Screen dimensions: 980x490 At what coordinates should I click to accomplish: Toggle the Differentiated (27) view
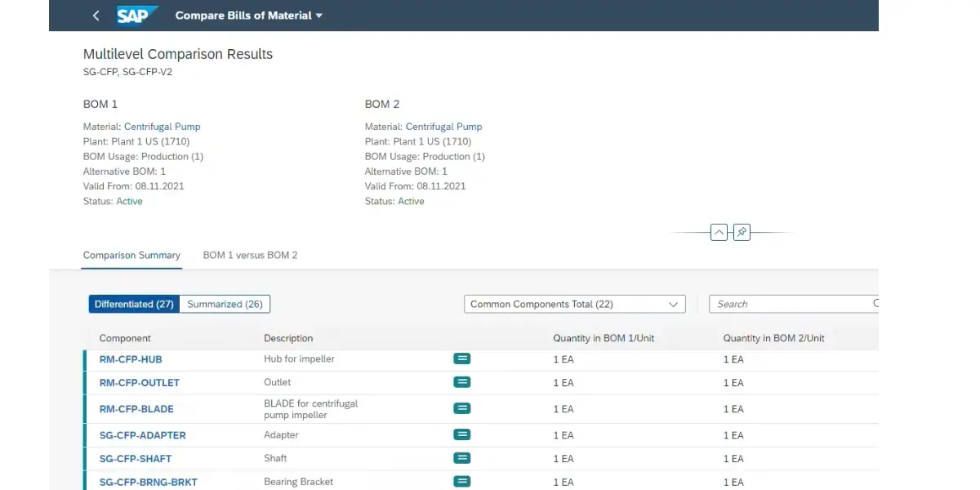[x=134, y=304]
